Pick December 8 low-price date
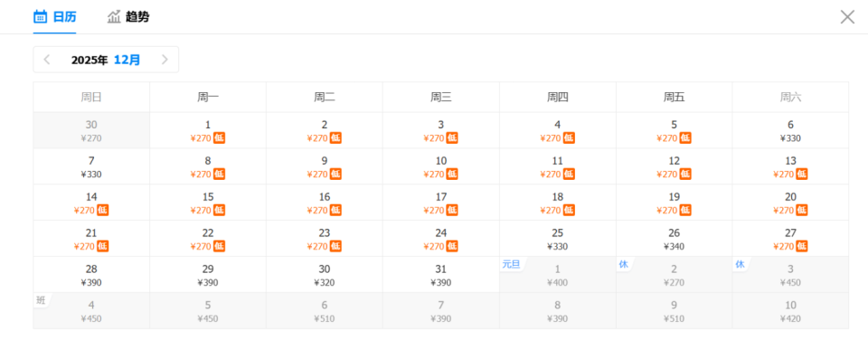Viewport: 868px width, 349px height. [x=208, y=166]
